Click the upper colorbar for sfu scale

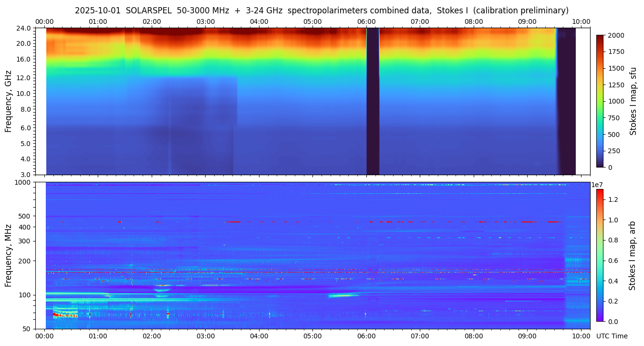click(600, 101)
